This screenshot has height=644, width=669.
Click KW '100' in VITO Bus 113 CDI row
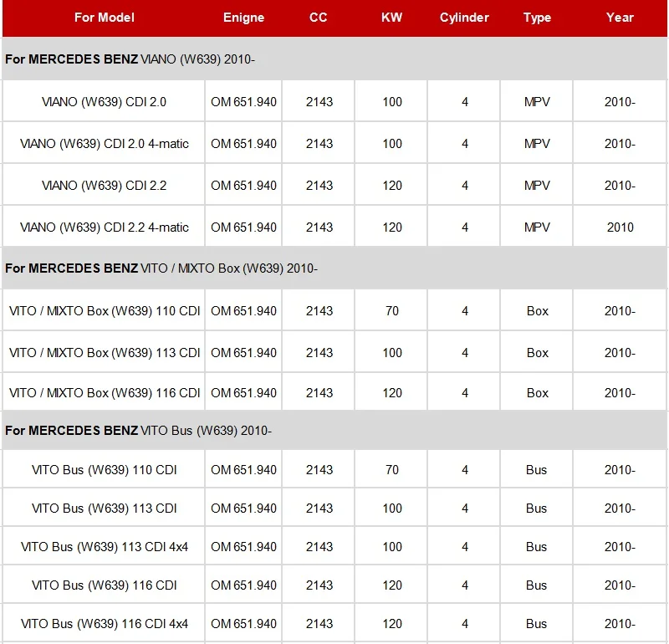point(392,508)
